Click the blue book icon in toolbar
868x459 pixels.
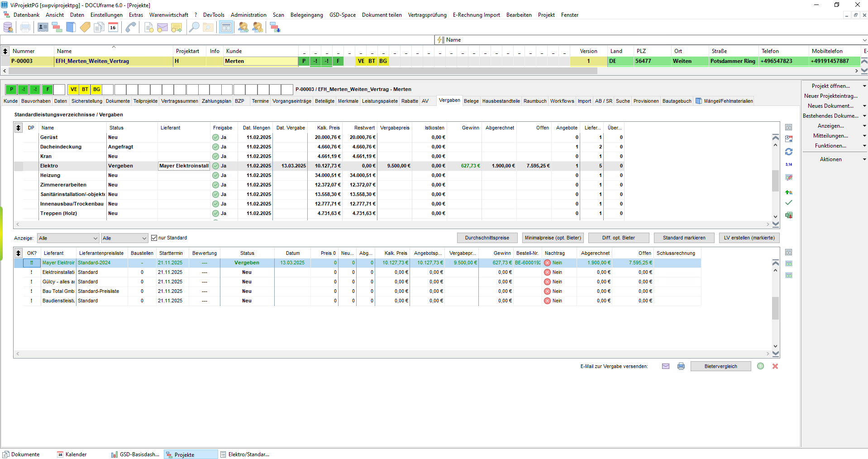71,27
